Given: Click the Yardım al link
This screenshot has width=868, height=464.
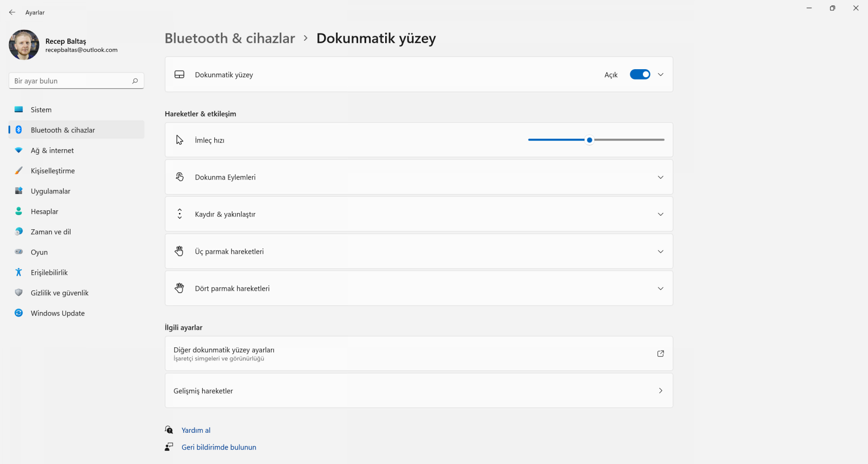Looking at the screenshot, I should [196, 430].
